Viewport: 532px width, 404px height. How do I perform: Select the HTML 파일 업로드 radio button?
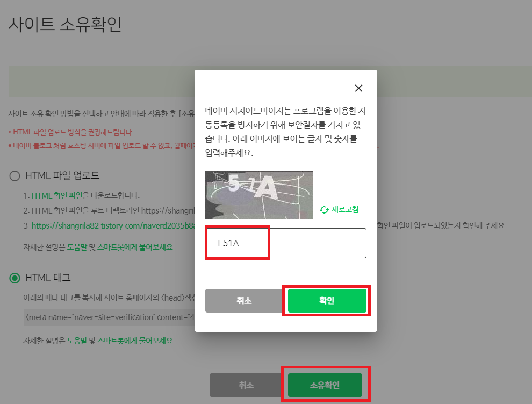(15, 176)
